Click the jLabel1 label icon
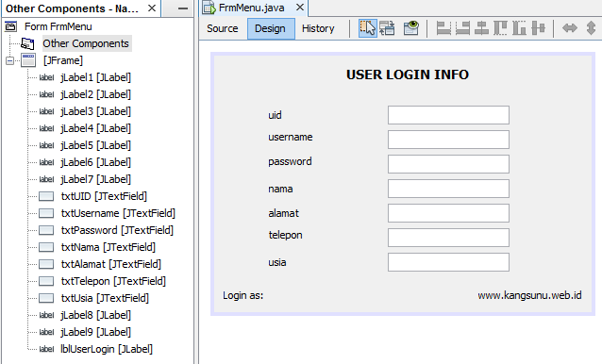 pyautogui.click(x=46, y=77)
